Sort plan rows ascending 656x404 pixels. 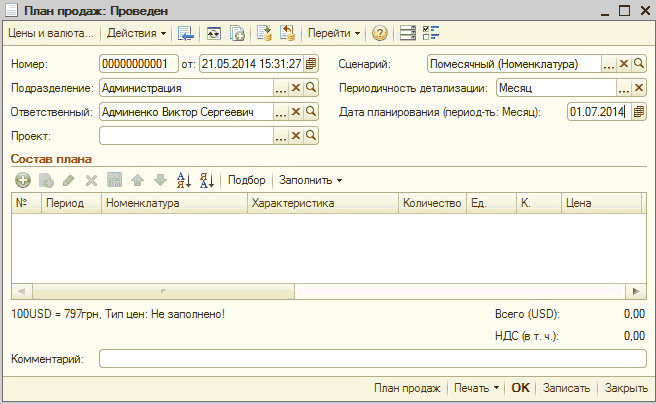[184, 180]
